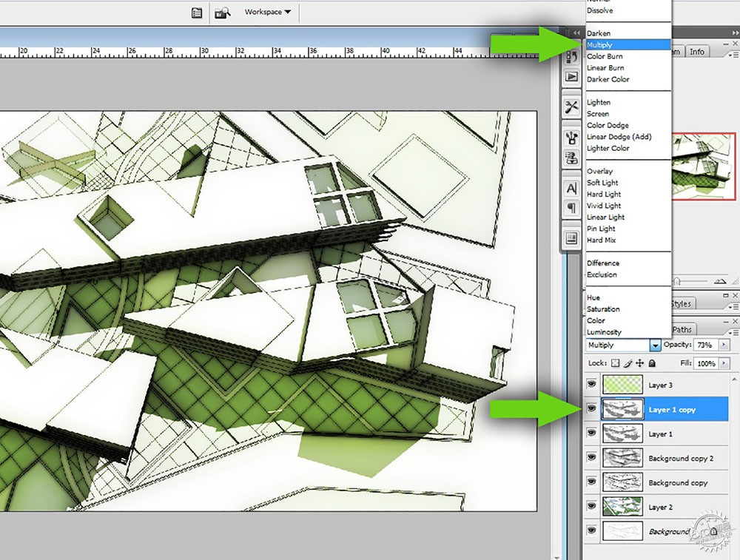Choose Linear Burn blend mode
The image size is (740, 560).
pyautogui.click(x=628, y=68)
